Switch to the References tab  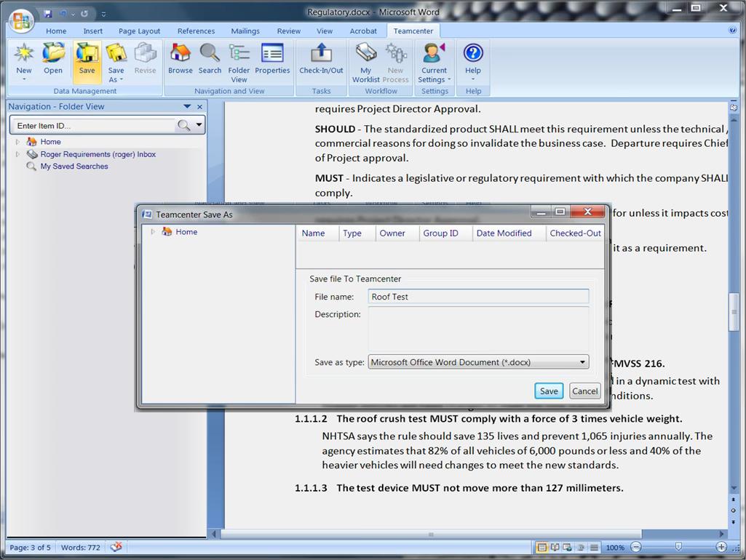point(196,31)
